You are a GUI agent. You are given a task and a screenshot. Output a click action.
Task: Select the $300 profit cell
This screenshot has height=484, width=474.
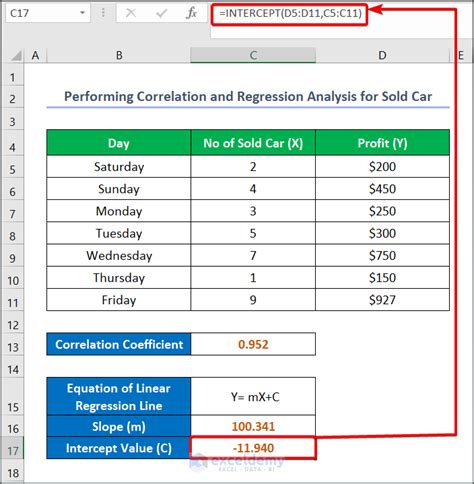tap(382, 233)
